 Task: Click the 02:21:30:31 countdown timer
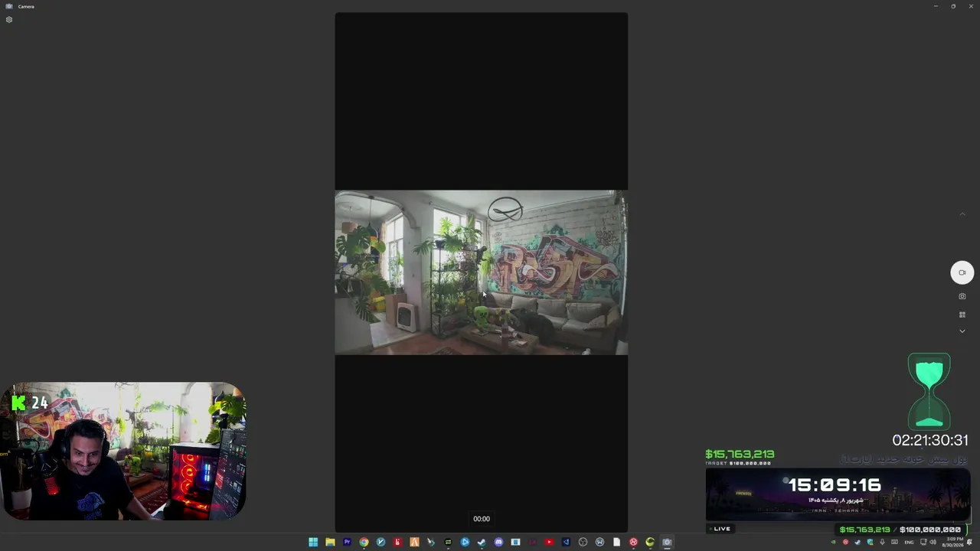click(930, 440)
